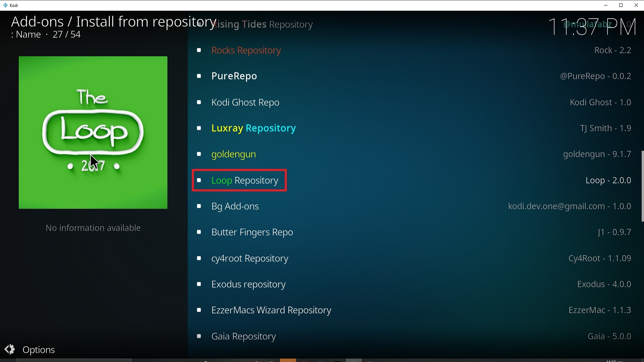
Task: Click the bullet icon beside Luxray Repository
Action: (x=199, y=128)
